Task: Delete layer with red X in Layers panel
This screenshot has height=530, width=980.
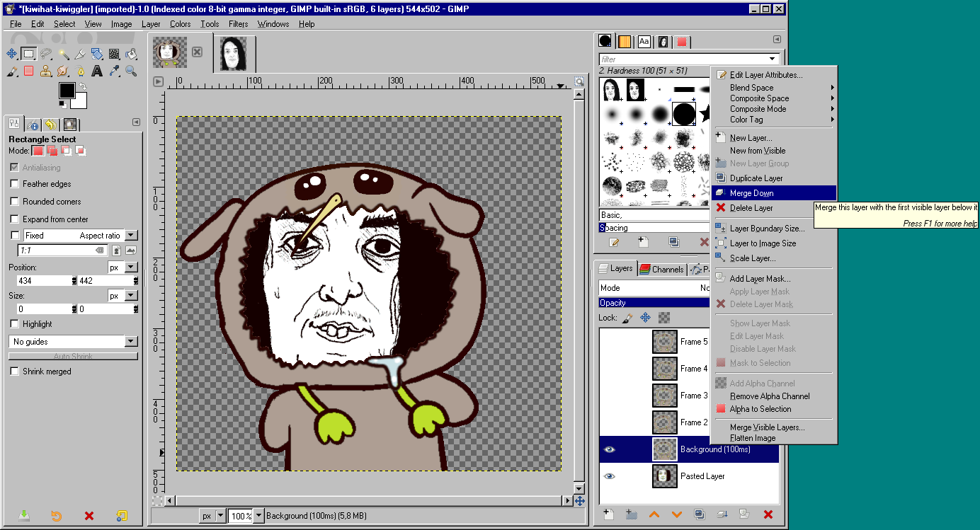Action: (x=768, y=514)
